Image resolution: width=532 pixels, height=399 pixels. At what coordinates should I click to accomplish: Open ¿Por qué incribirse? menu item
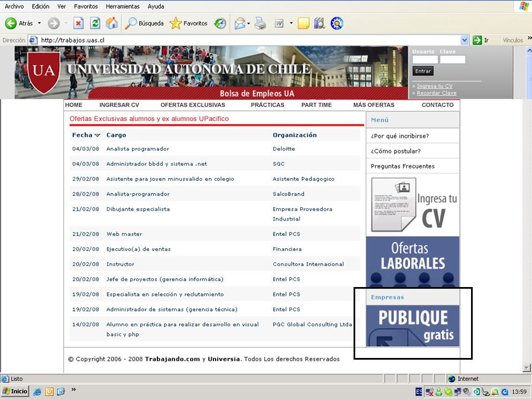[400, 136]
